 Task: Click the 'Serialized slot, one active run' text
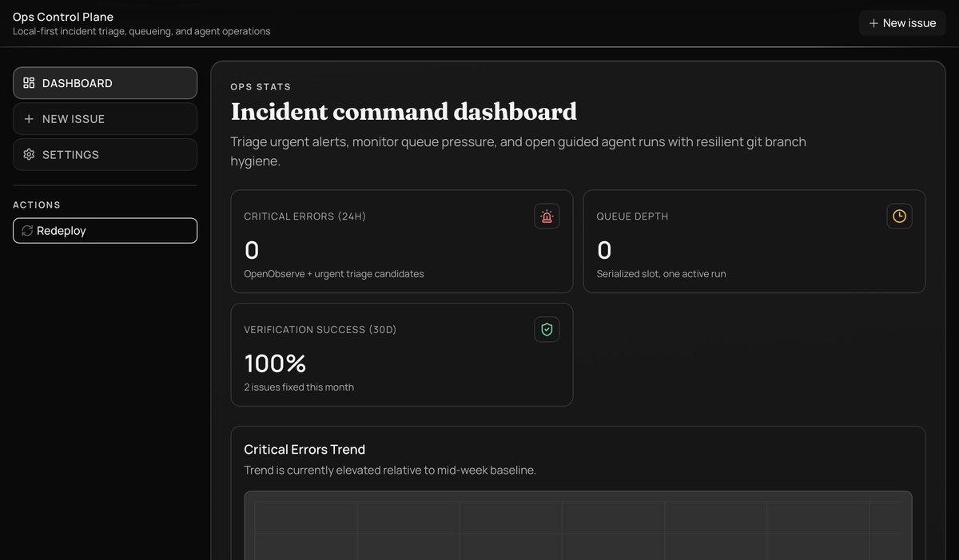click(x=661, y=274)
